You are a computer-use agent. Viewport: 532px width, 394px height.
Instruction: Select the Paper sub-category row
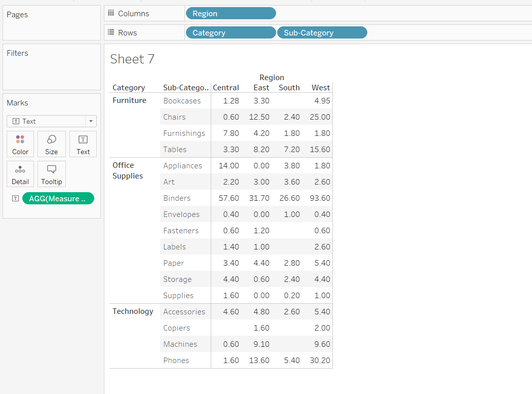tap(174, 263)
